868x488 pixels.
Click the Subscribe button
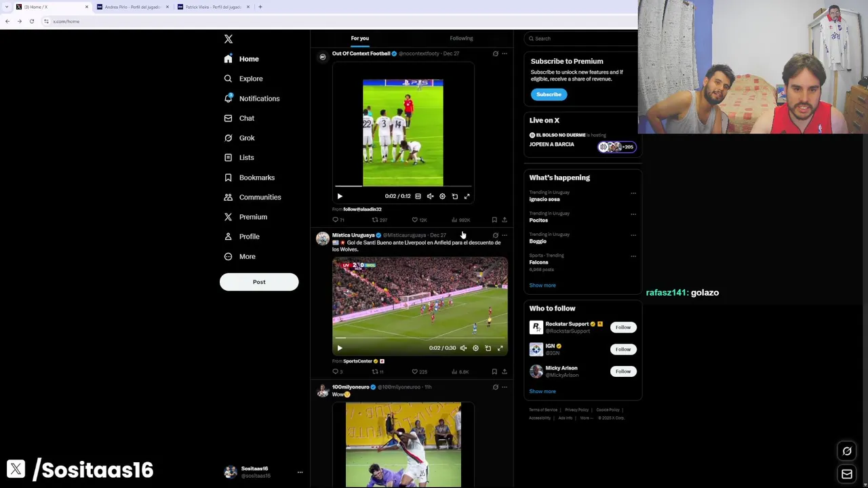click(549, 94)
